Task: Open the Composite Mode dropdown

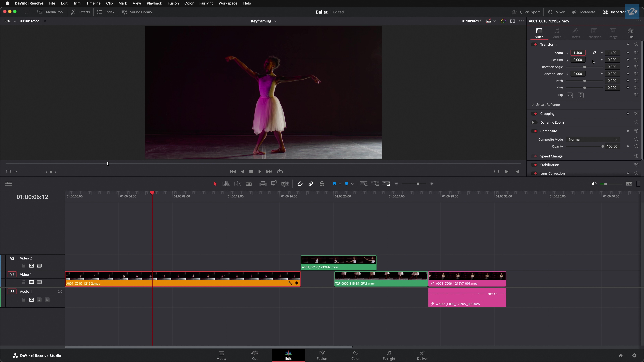Action: click(x=593, y=139)
